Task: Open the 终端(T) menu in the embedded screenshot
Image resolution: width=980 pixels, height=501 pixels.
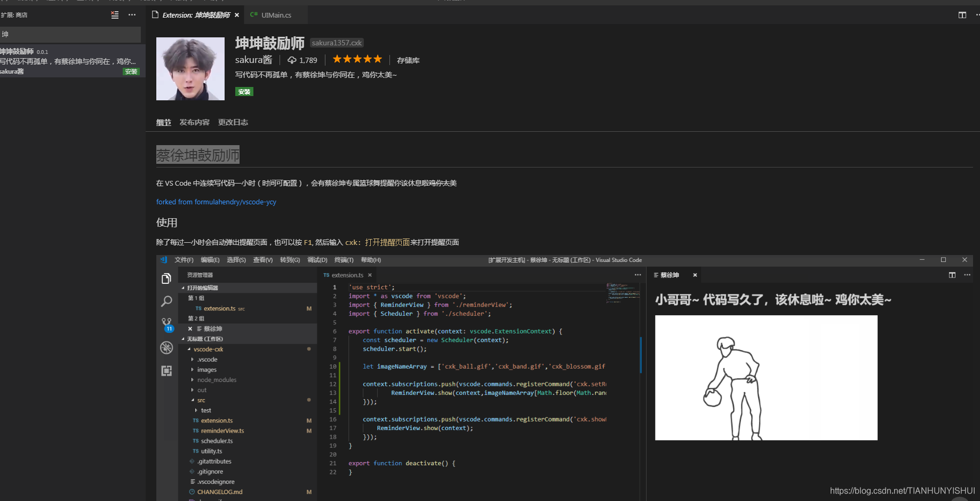Action: coord(344,260)
